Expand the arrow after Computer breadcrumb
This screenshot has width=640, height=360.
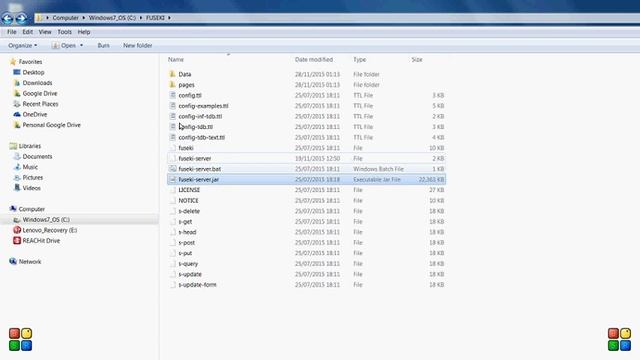pyautogui.click(x=83, y=18)
